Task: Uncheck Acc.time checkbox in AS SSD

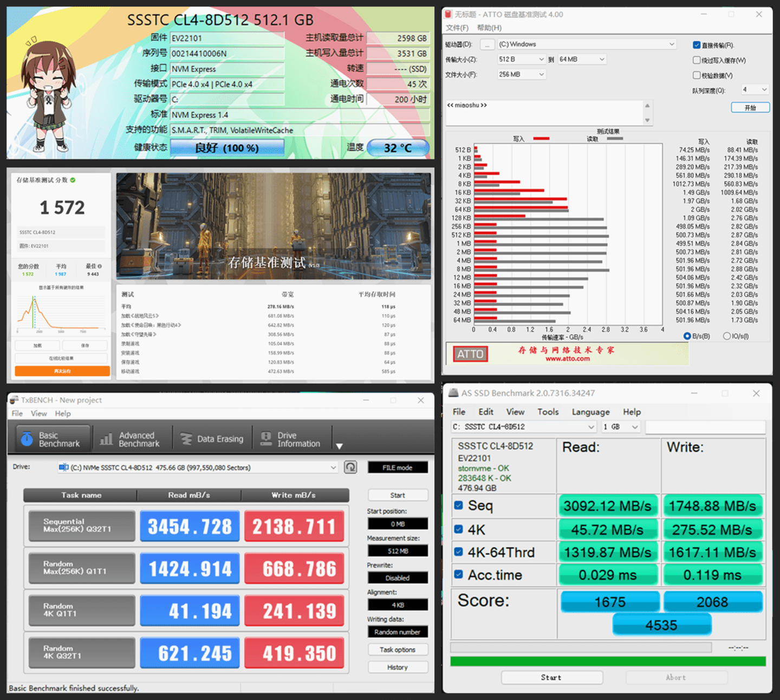Action: point(458,574)
